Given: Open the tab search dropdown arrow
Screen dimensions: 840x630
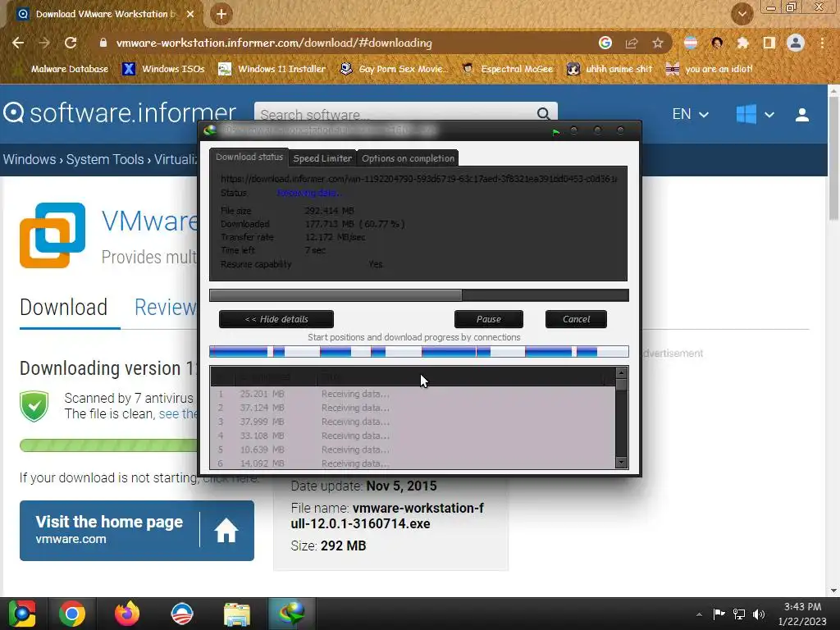Looking at the screenshot, I should coord(742,14).
